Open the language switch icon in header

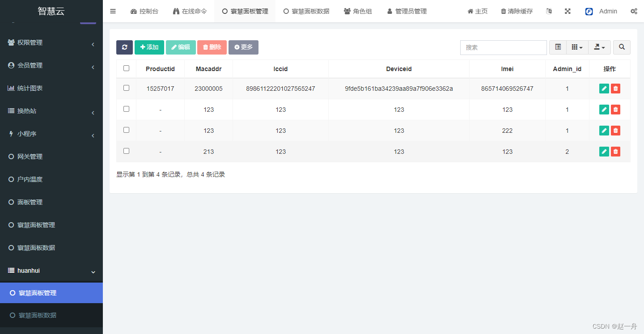pyautogui.click(x=549, y=11)
